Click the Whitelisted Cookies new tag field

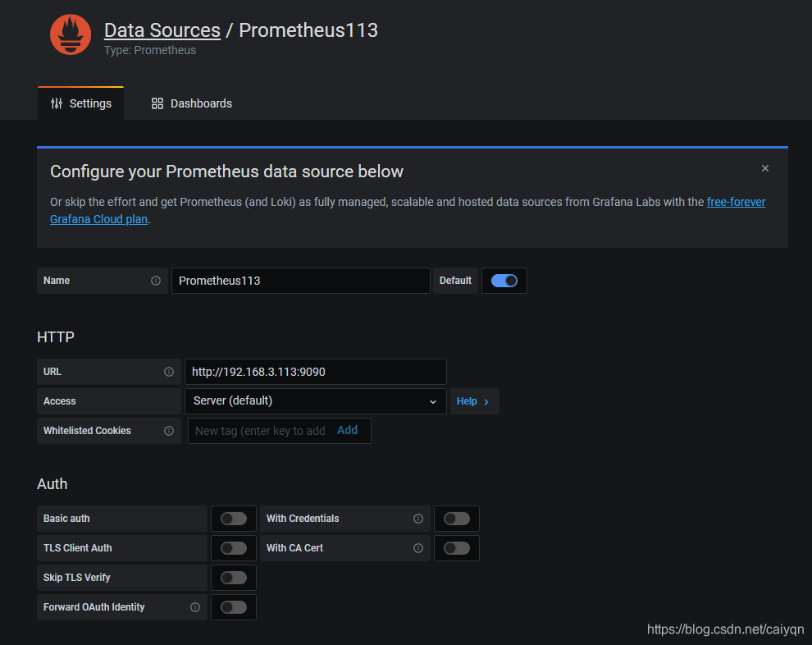[261, 431]
